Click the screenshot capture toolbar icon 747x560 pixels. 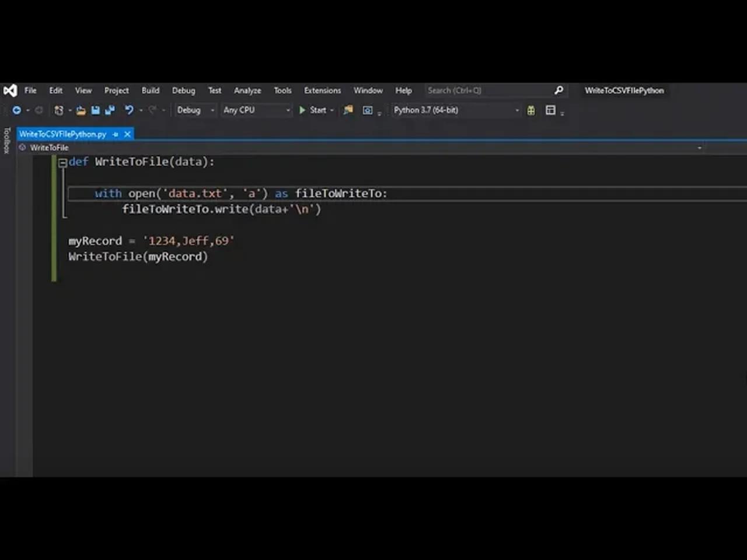[368, 110]
